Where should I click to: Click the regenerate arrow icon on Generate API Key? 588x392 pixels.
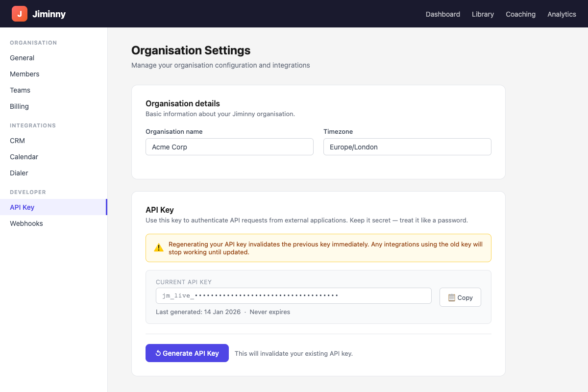[158, 353]
